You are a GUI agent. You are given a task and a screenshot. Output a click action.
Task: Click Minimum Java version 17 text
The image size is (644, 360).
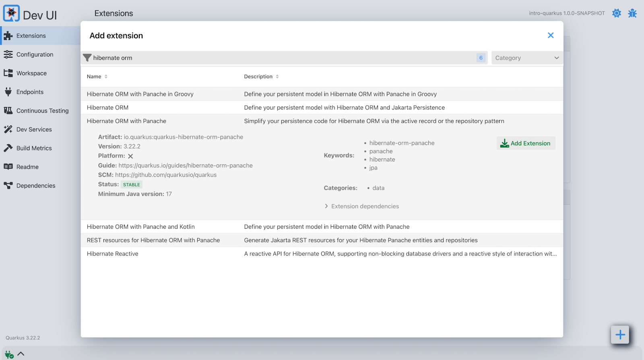click(x=135, y=194)
